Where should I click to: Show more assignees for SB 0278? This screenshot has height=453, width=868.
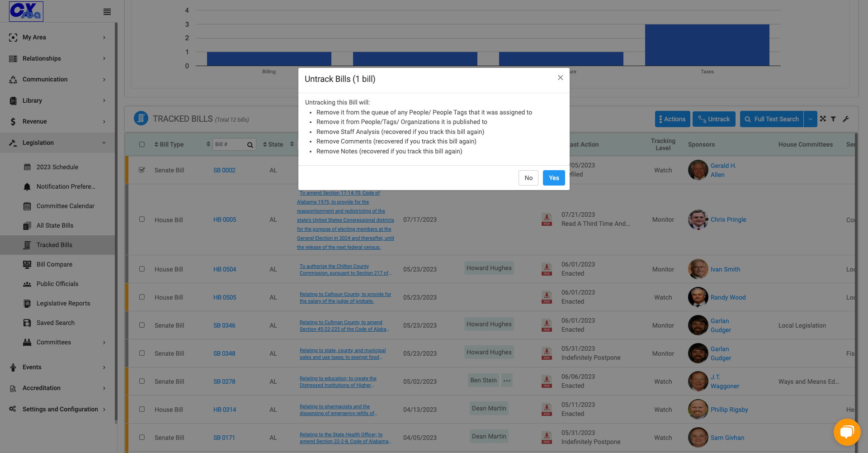[507, 381]
